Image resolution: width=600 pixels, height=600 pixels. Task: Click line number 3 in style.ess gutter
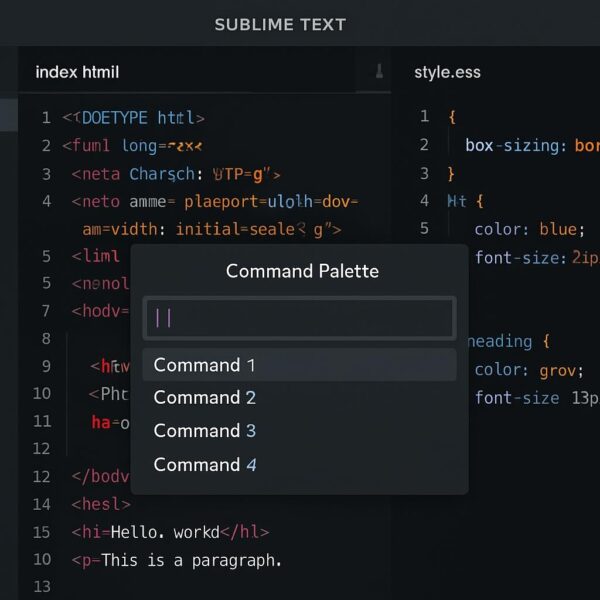pos(424,173)
